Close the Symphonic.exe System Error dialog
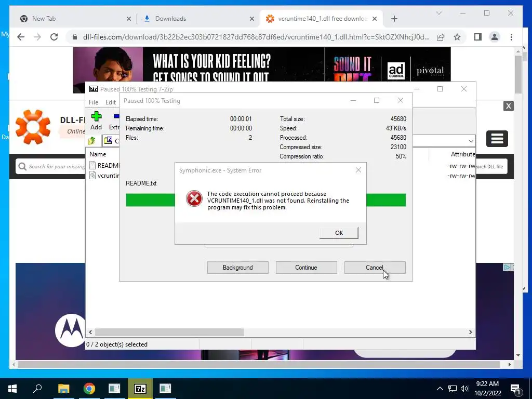 [358, 170]
